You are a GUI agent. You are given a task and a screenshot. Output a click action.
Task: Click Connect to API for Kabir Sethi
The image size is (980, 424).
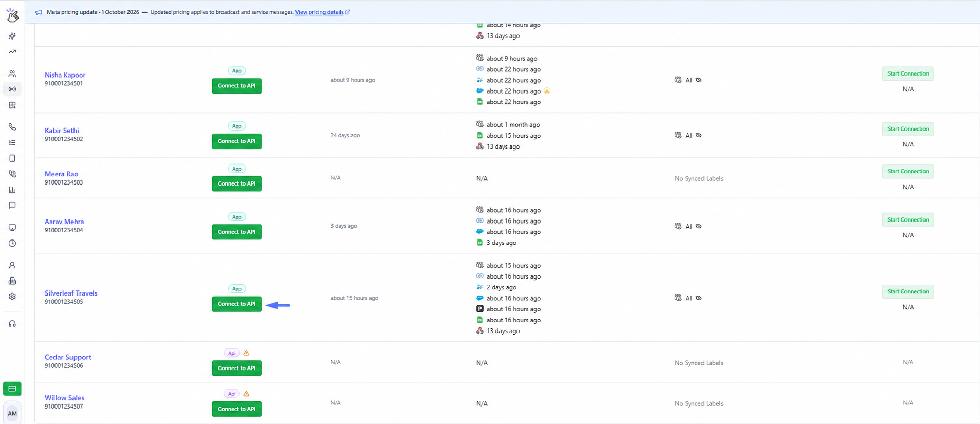[236, 141]
